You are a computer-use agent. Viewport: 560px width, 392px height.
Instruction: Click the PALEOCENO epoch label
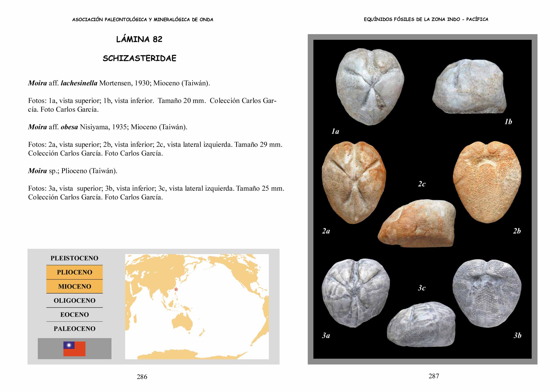tap(74, 329)
